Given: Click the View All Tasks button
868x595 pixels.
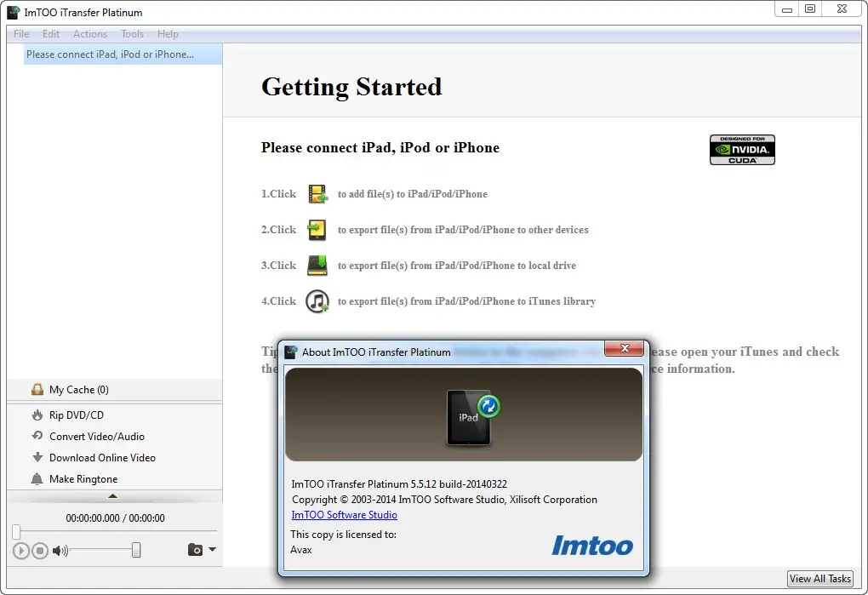Looking at the screenshot, I should 819,578.
